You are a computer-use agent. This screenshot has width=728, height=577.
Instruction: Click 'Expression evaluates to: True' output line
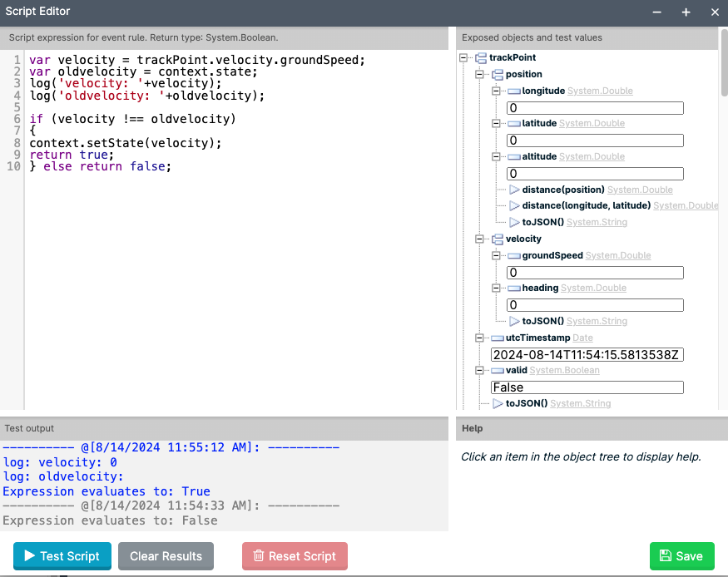[106, 491]
